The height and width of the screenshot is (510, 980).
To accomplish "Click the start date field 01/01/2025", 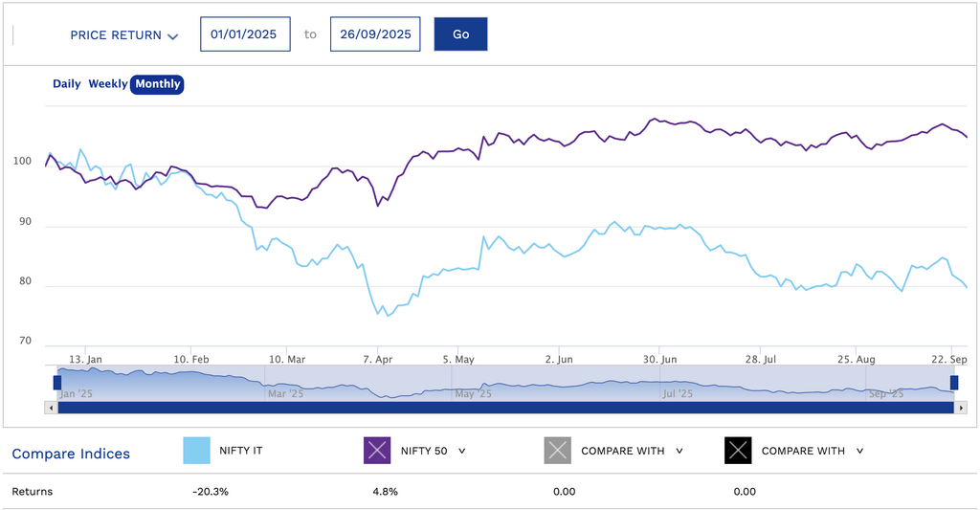I will pyautogui.click(x=244, y=34).
